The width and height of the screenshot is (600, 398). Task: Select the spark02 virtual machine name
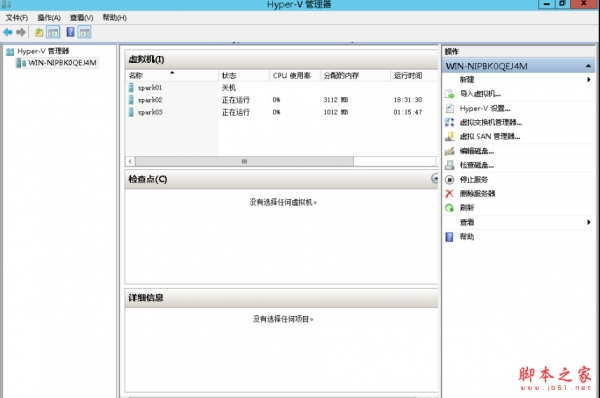(x=150, y=100)
